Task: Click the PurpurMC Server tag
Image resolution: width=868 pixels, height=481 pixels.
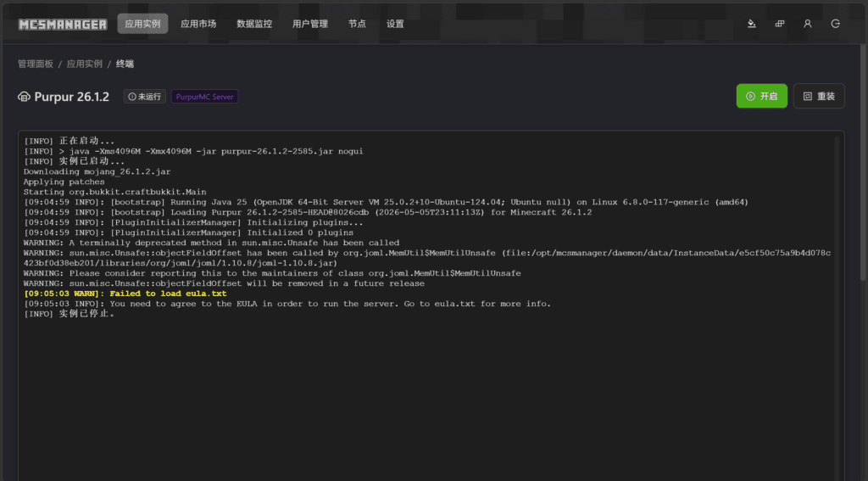Action: coord(205,97)
